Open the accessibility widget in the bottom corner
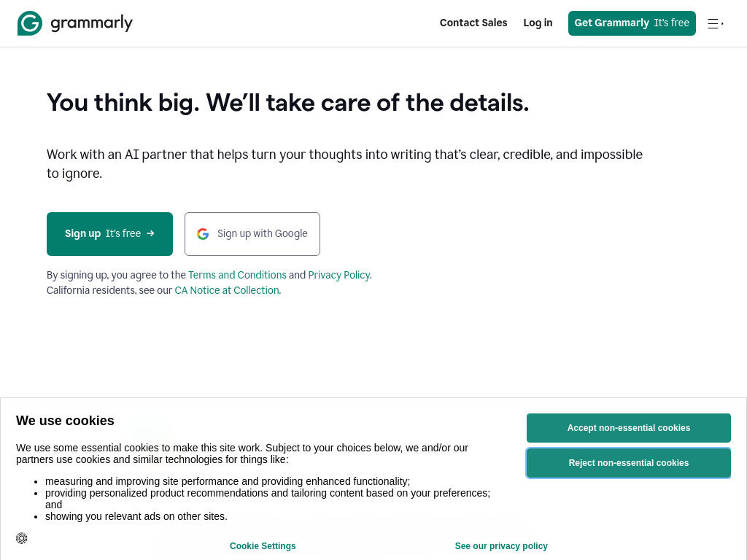Screen dimensions: 747x560 [22, 538]
